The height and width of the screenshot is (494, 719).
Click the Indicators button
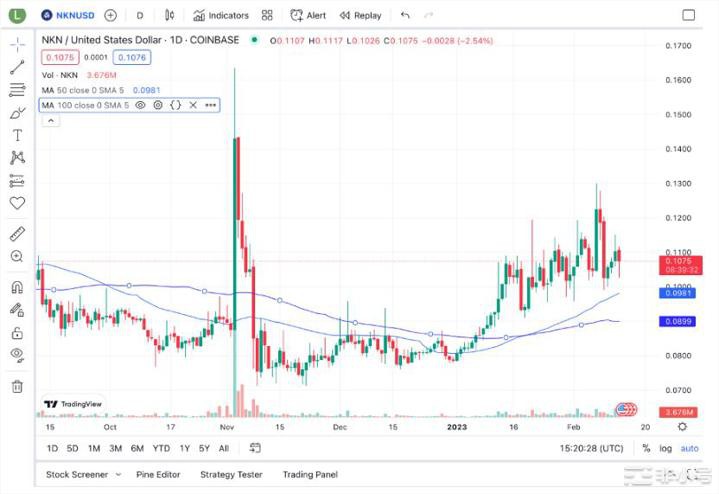click(221, 16)
